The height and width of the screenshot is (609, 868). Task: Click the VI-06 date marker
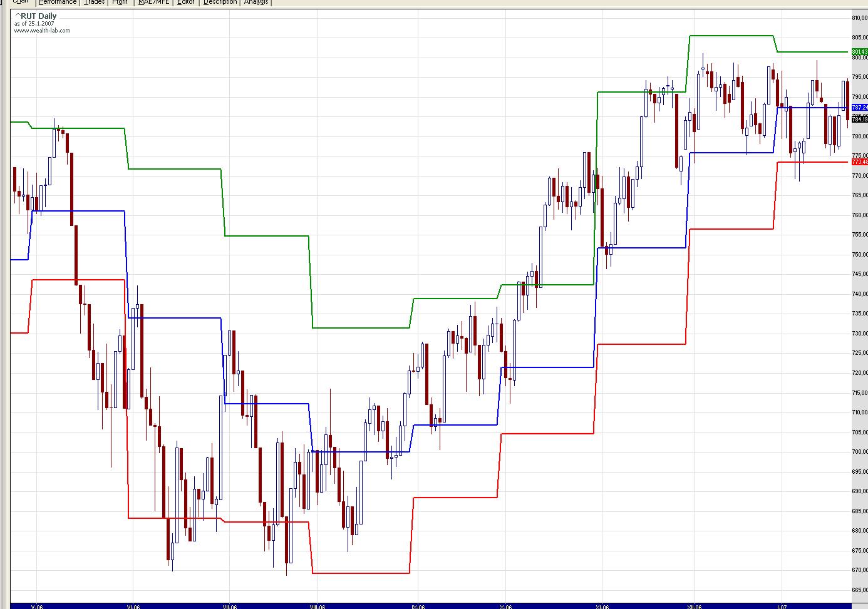click(x=133, y=606)
